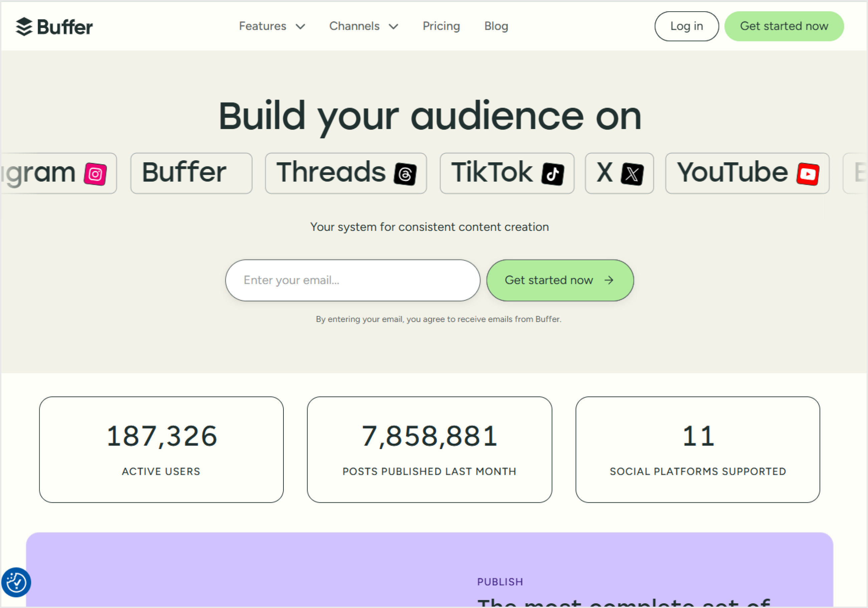The height and width of the screenshot is (608, 868).
Task: Click the YouTube icon in carousel
Action: coord(808,174)
